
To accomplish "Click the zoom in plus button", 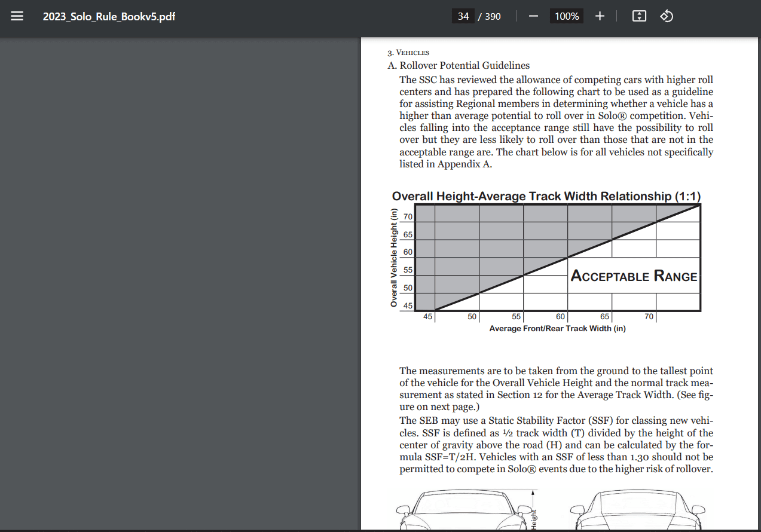I will [600, 16].
